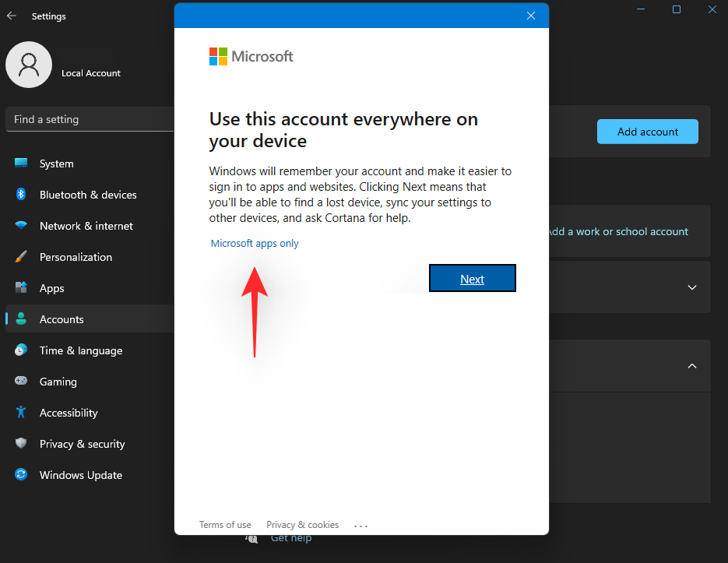
Task: Click the Personalization paintbrush icon
Action: (x=21, y=257)
